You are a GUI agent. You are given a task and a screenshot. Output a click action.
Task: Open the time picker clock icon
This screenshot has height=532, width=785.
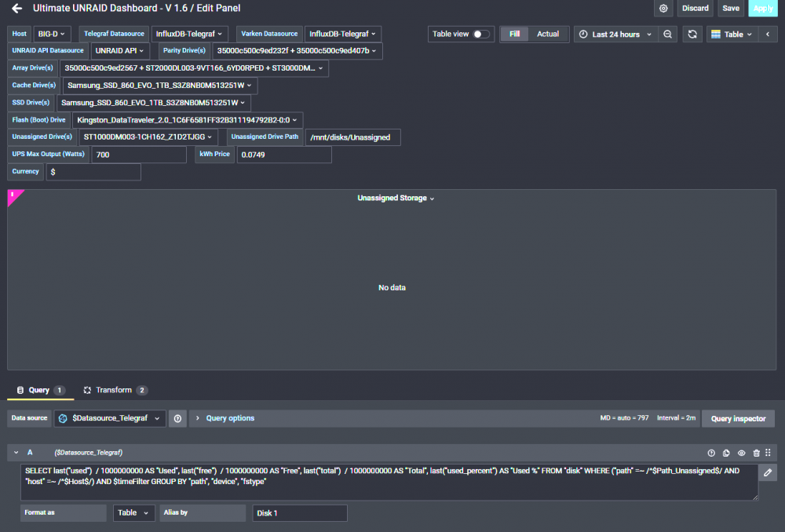point(583,34)
